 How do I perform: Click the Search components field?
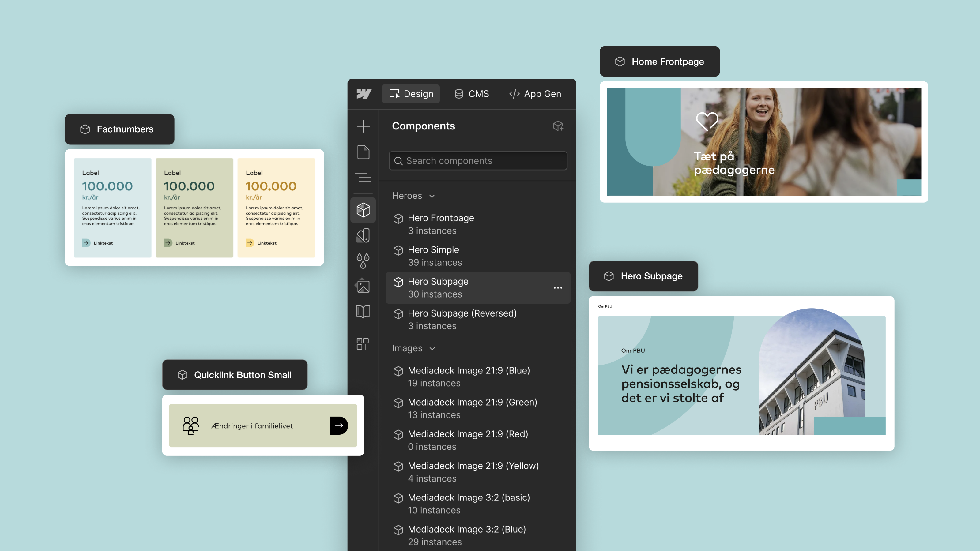(478, 161)
